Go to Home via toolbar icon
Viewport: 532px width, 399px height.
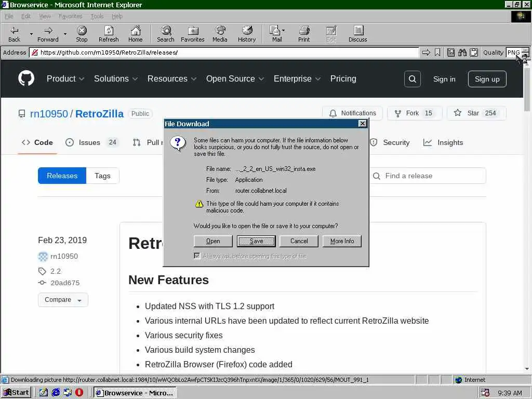click(136, 34)
